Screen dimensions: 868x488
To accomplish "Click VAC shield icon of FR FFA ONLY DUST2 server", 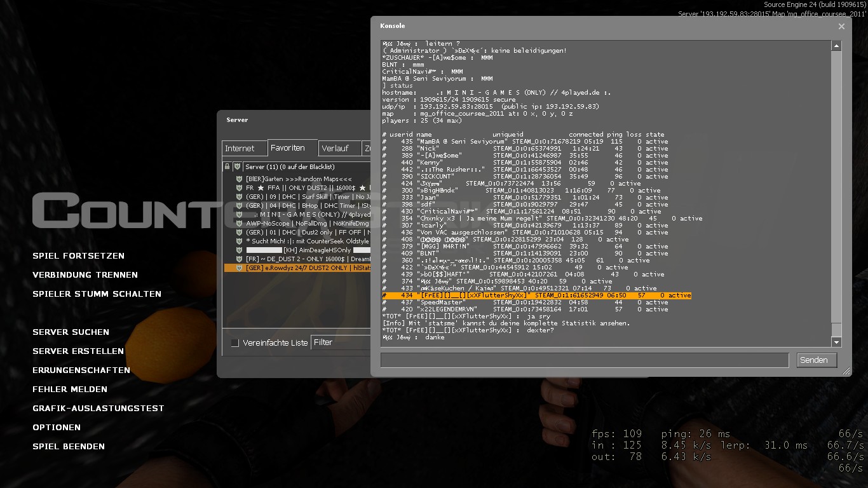I will pyautogui.click(x=240, y=188).
